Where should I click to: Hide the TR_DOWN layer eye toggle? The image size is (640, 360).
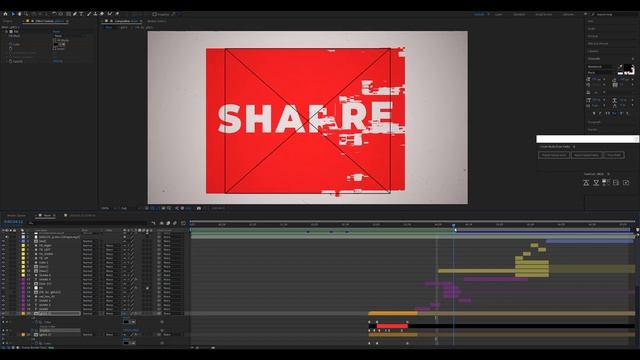coord(3,254)
